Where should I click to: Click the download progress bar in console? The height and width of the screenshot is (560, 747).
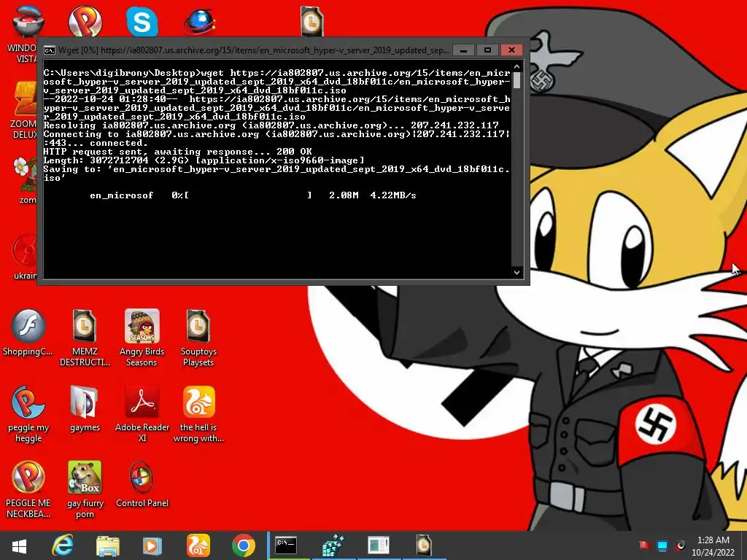tap(248, 195)
